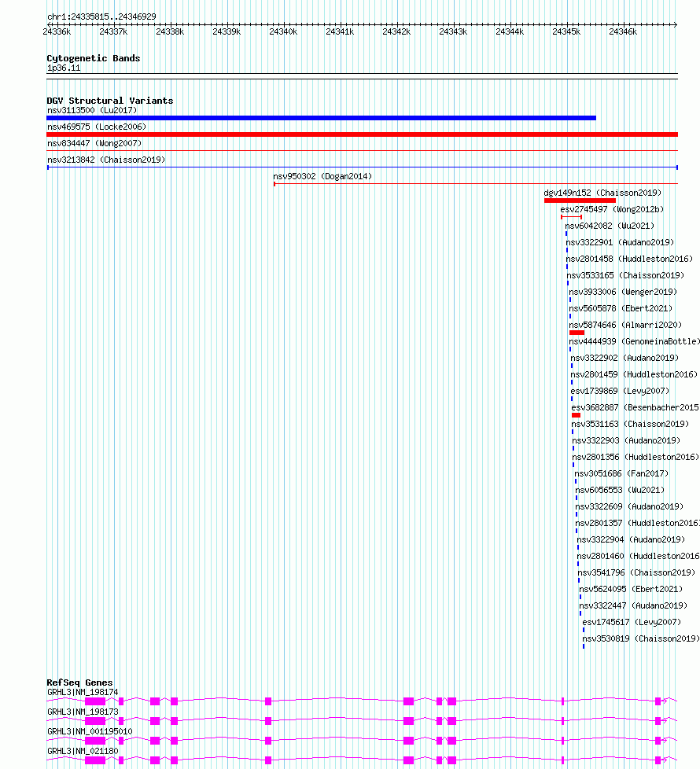This screenshot has width=700, height=769.
Task: Open nsv6042082 (Wu2021) entry
Action: pyautogui.click(x=610, y=226)
